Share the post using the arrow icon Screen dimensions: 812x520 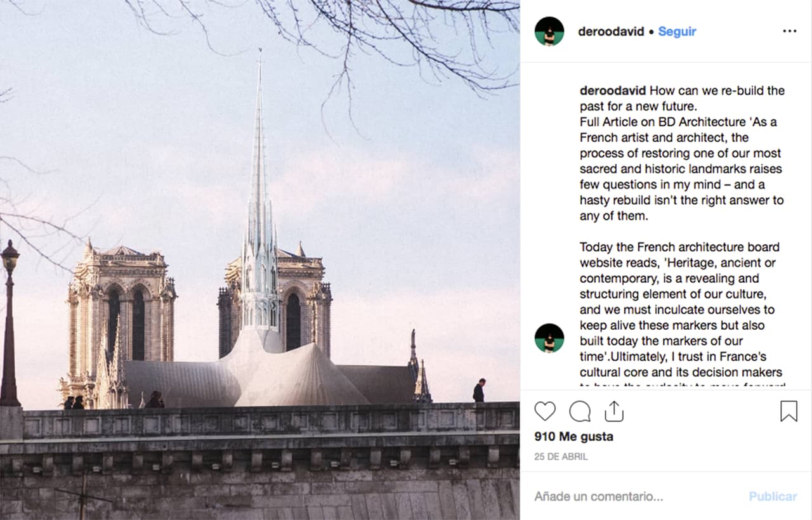tap(614, 412)
